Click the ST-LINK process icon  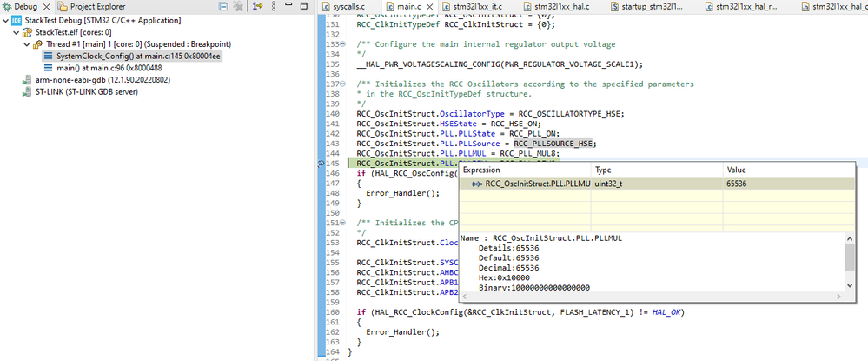point(27,91)
